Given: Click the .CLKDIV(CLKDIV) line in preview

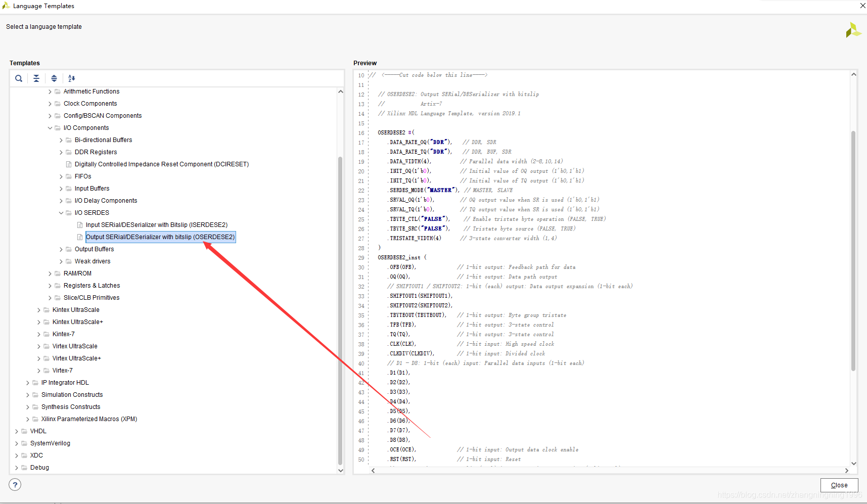Looking at the screenshot, I should pos(411,353).
